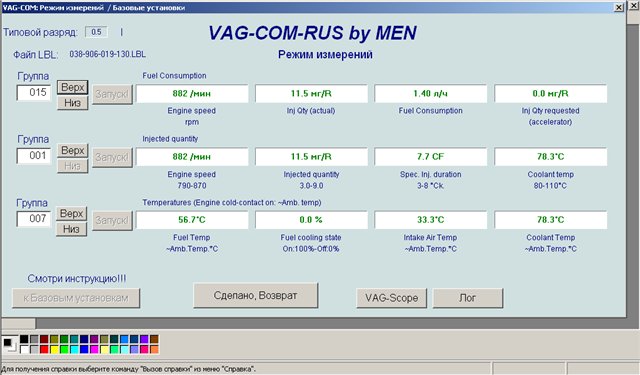Image resolution: width=640 pixels, height=375 pixels.
Task: Pick the bright yellow swatch in the Paint palette
Action: click(54, 349)
